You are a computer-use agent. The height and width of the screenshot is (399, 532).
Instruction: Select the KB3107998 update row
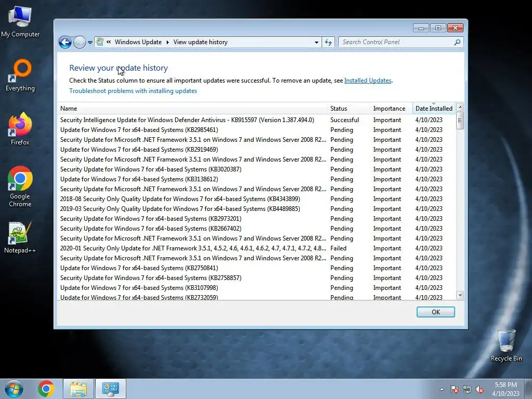point(257,287)
